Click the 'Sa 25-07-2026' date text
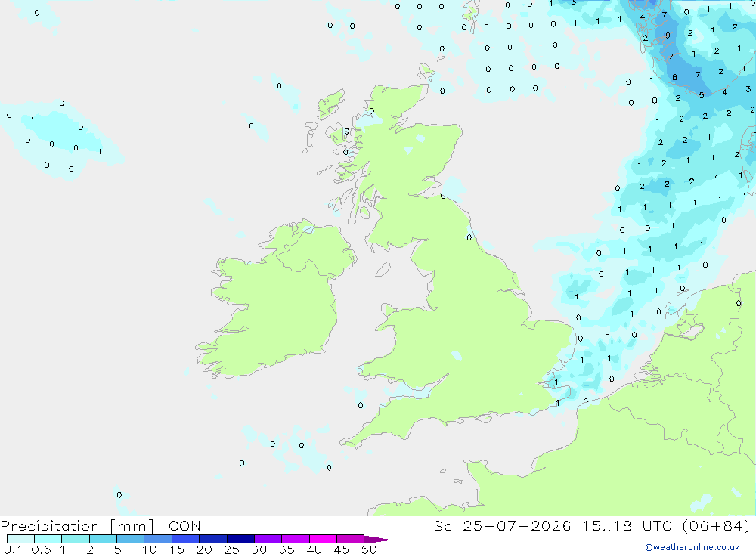The image size is (756, 554). click(503, 525)
